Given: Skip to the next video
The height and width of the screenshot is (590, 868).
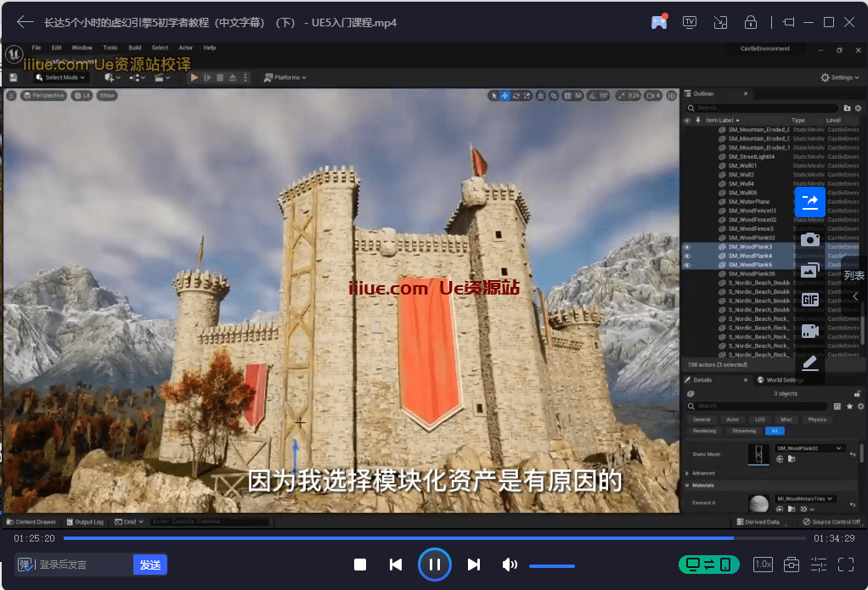Looking at the screenshot, I should click(474, 565).
